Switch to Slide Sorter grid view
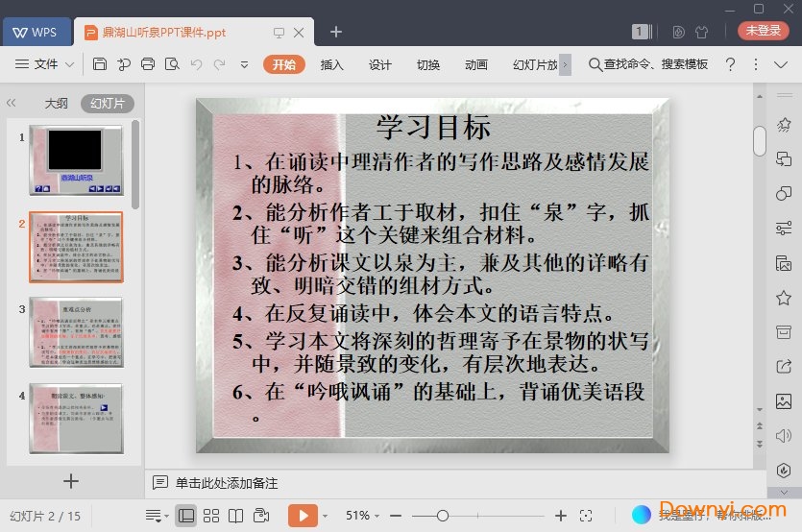 pyautogui.click(x=210, y=516)
